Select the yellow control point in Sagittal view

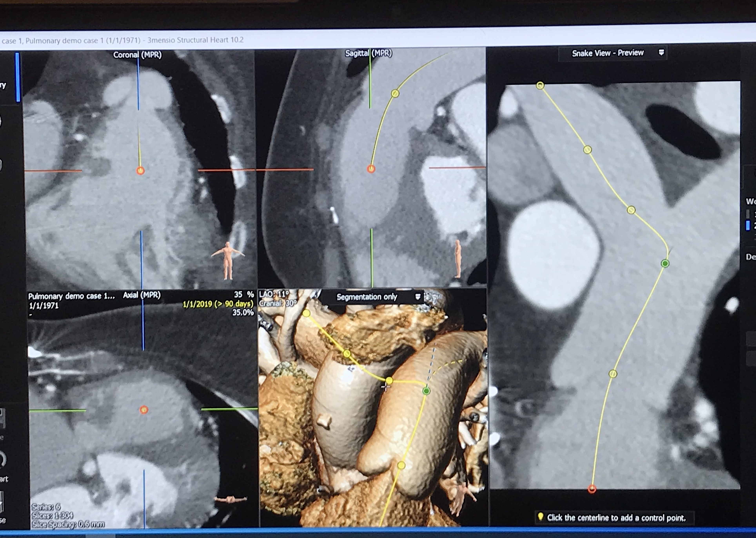click(395, 94)
